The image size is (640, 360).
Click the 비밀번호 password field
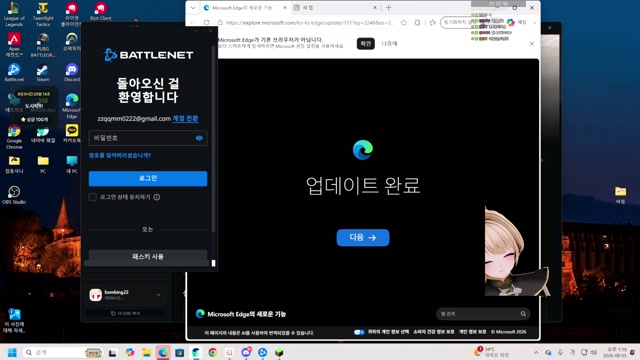(148, 138)
